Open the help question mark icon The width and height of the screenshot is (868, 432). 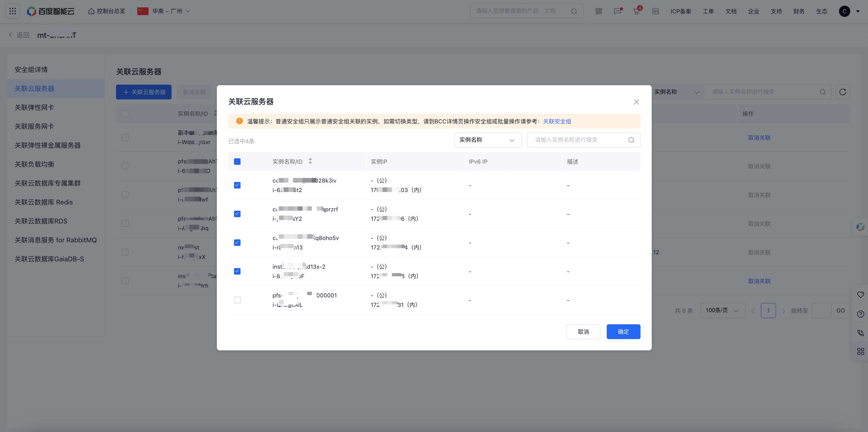(861, 314)
